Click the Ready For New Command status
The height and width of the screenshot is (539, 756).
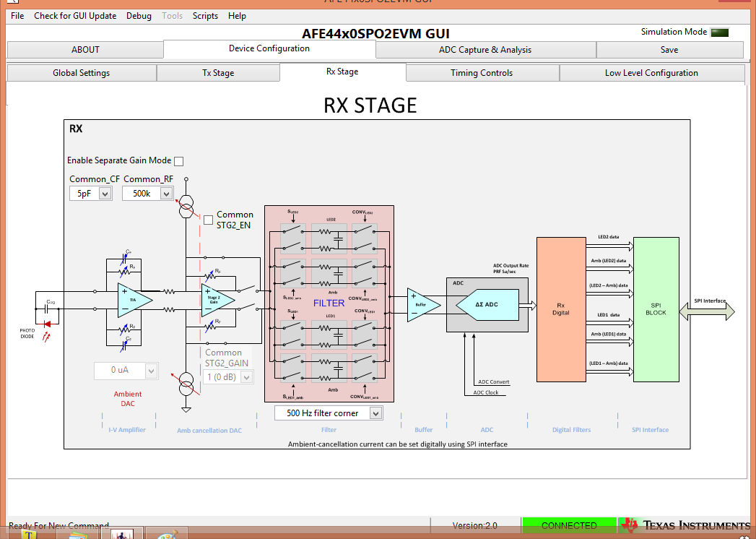[x=58, y=525]
